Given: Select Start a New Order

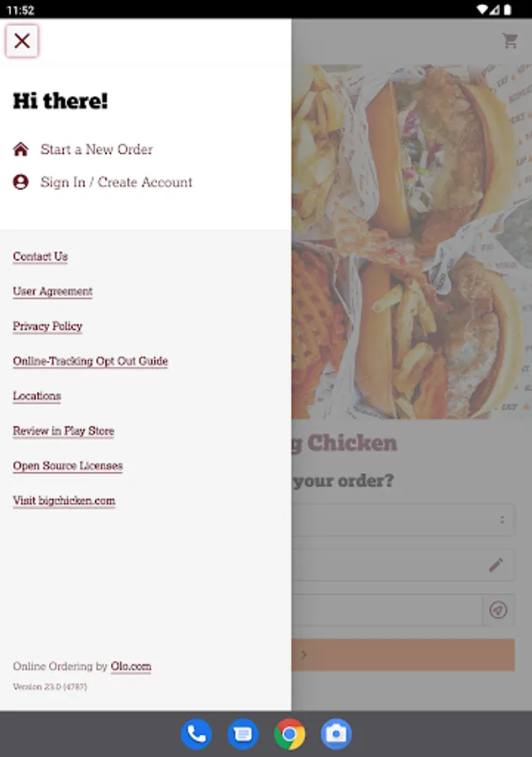Looking at the screenshot, I should [x=97, y=149].
